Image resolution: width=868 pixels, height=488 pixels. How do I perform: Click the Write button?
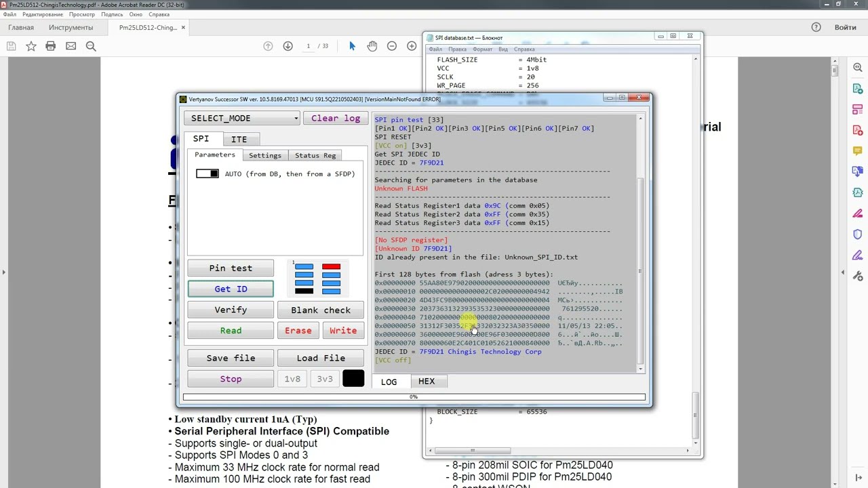click(x=343, y=331)
